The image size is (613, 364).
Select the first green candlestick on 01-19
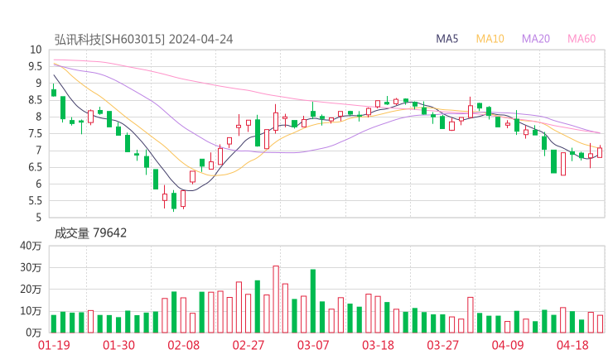[x=54, y=92]
